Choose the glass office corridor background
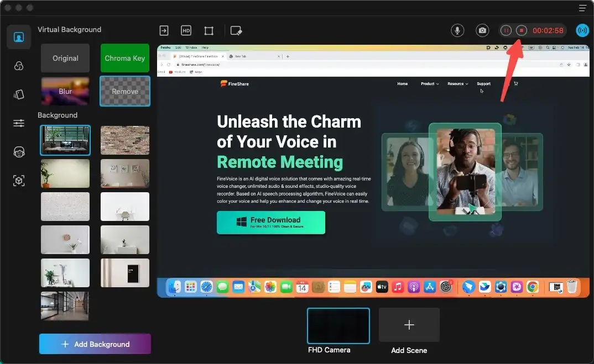Image resolution: width=594 pixels, height=364 pixels. [65, 306]
